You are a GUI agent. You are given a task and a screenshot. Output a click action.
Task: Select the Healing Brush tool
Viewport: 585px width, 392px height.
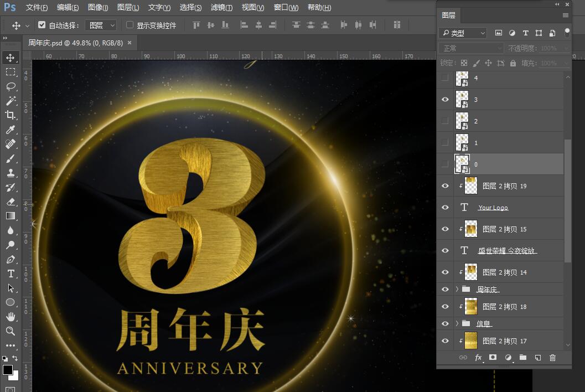pyautogui.click(x=11, y=144)
